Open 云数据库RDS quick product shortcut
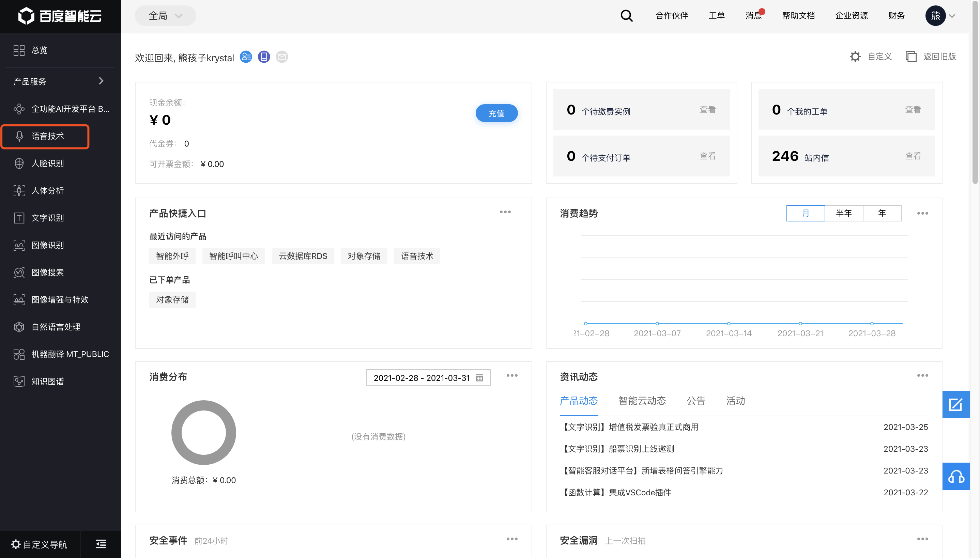Viewport: 980px width, 558px height. (x=303, y=256)
